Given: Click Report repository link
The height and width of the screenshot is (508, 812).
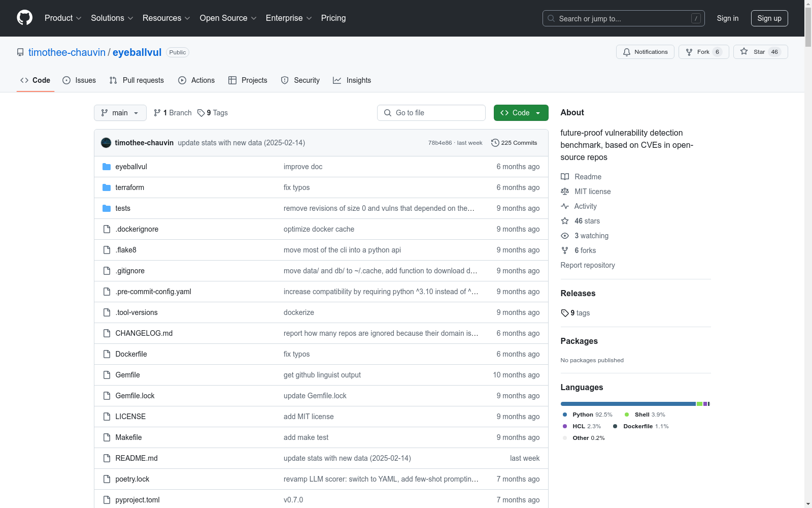Looking at the screenshot, I should [588, 265].
